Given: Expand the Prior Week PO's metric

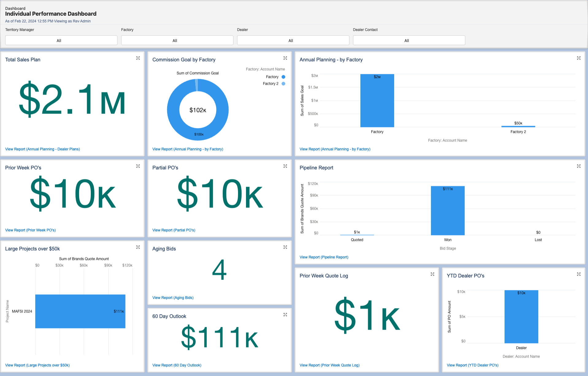Looking at the screenshot, I should (138, 166).
